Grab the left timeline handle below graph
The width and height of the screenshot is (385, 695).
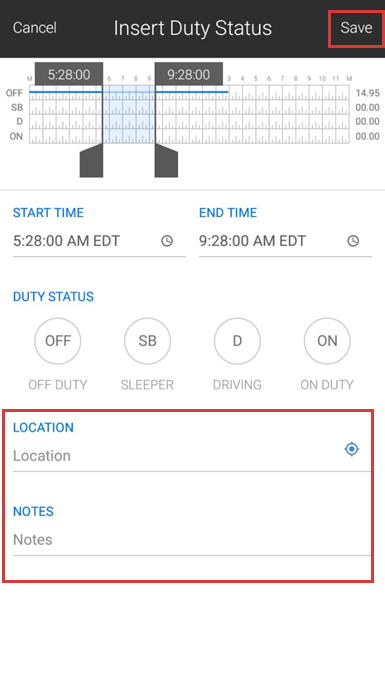[91, 160]
